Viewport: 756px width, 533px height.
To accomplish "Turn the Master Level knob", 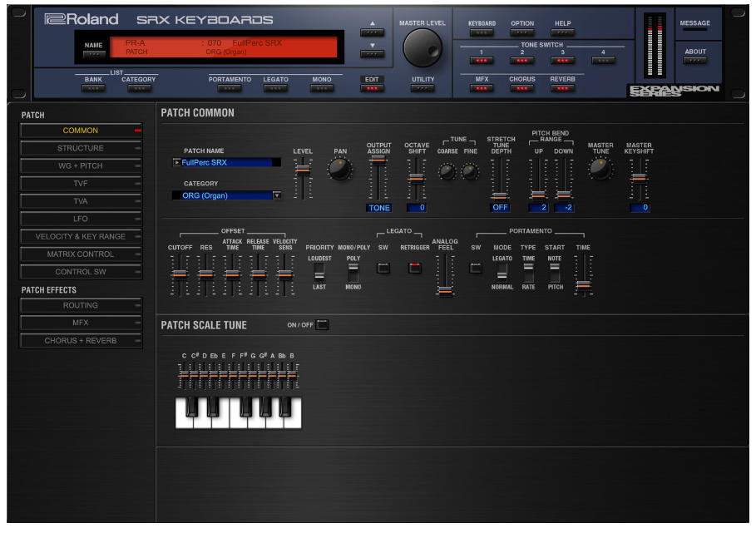I will [x=422, y=47].
